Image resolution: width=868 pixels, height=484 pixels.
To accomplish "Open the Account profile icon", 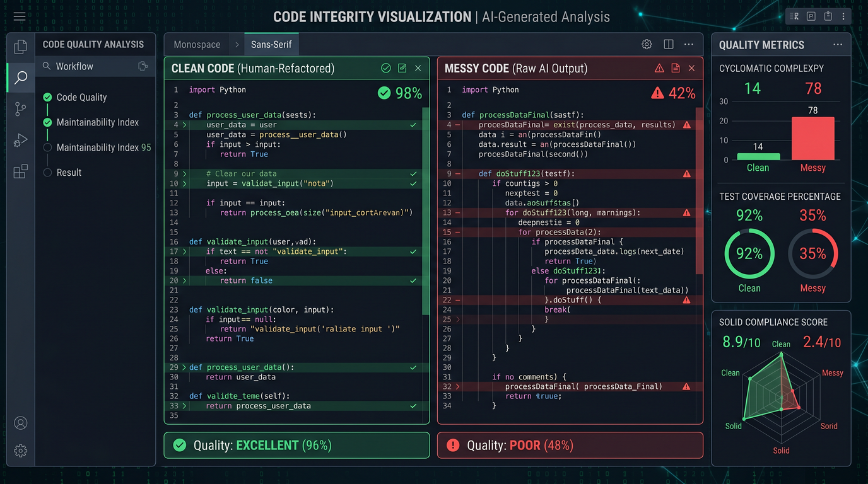I will click(x=20, y=423).
